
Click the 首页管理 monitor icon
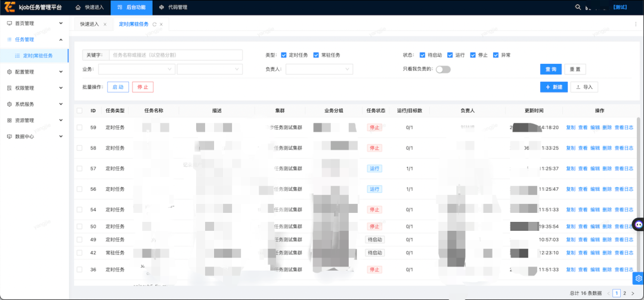[x=10, y=23]
